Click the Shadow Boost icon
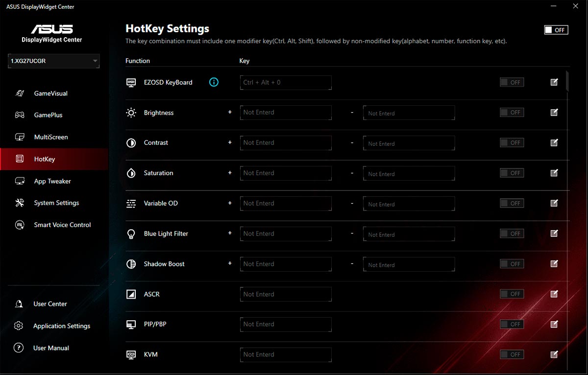Viewport: 588px width, 375px height. [131, 264]
